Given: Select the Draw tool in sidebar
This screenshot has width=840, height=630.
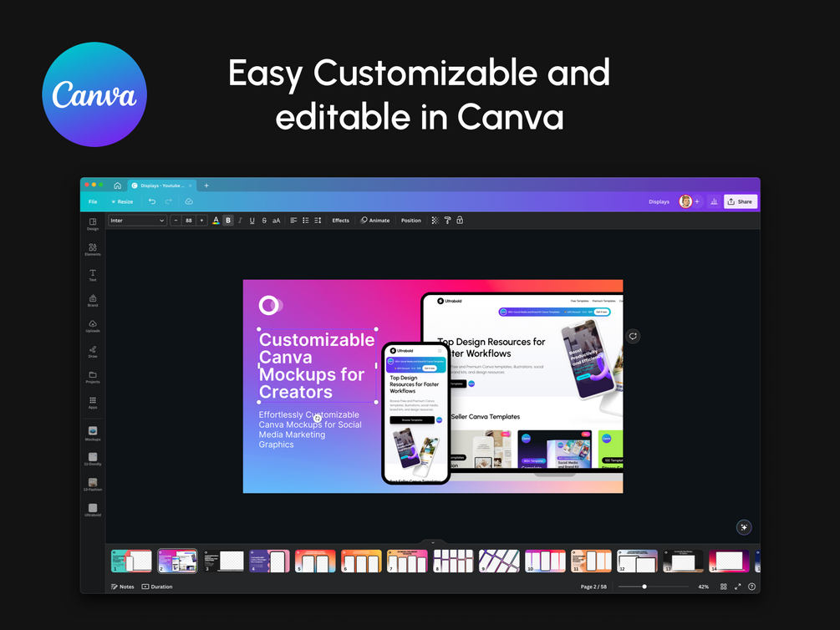Looking at the screenshot, I should [93, 352].
